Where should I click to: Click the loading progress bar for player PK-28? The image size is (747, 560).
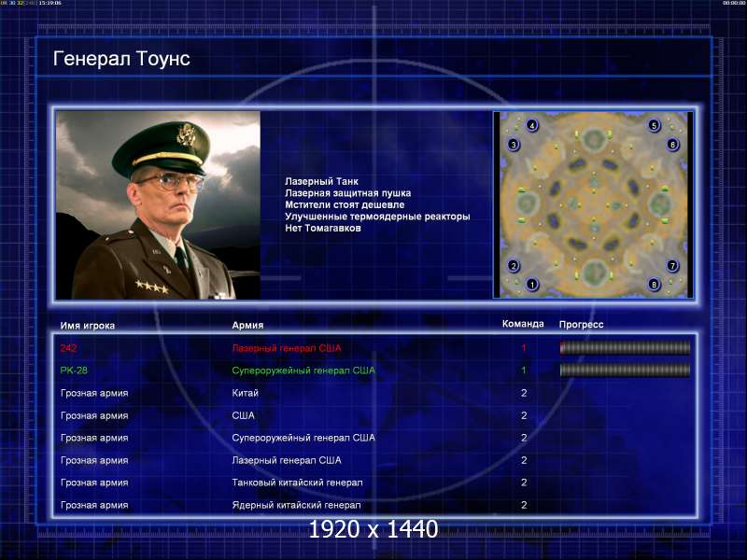(625, 370)
